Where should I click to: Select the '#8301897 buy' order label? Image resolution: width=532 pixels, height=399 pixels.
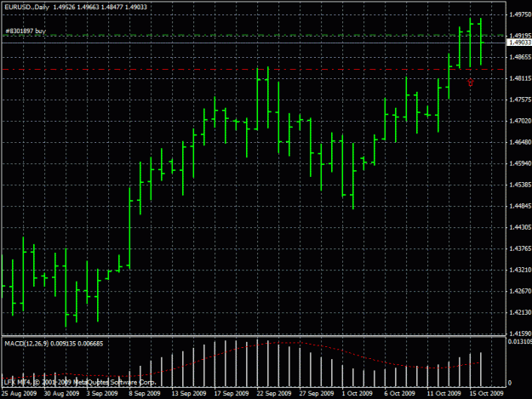26,31
